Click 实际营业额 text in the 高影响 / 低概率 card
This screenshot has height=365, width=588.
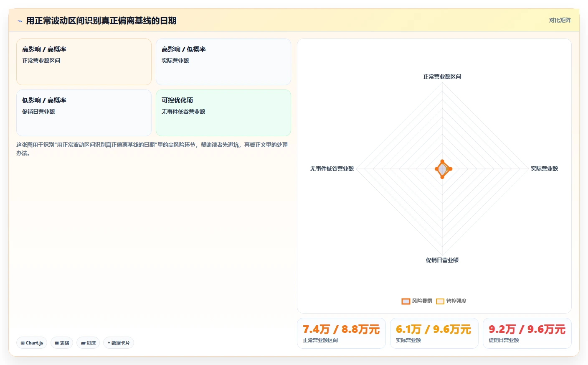pos(175,61)
